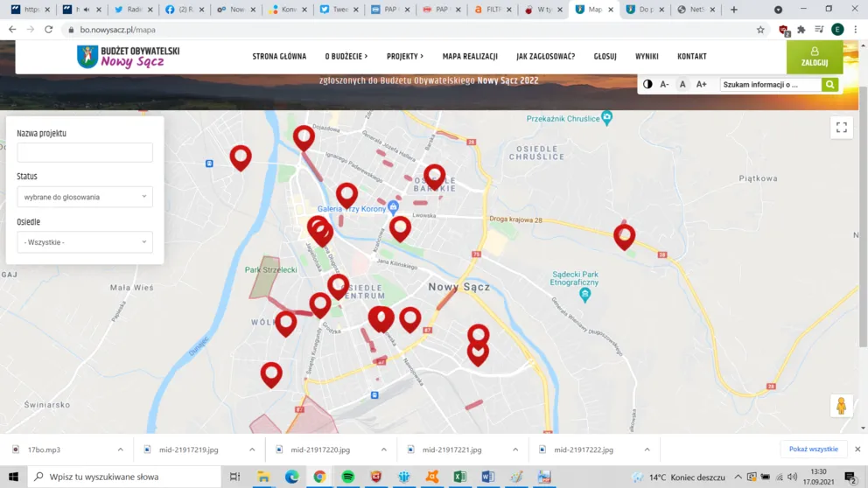The height and width of the screenshot is (488, 868).
Task: Click the Nazwa projektu input field
Action: (85, 152)
